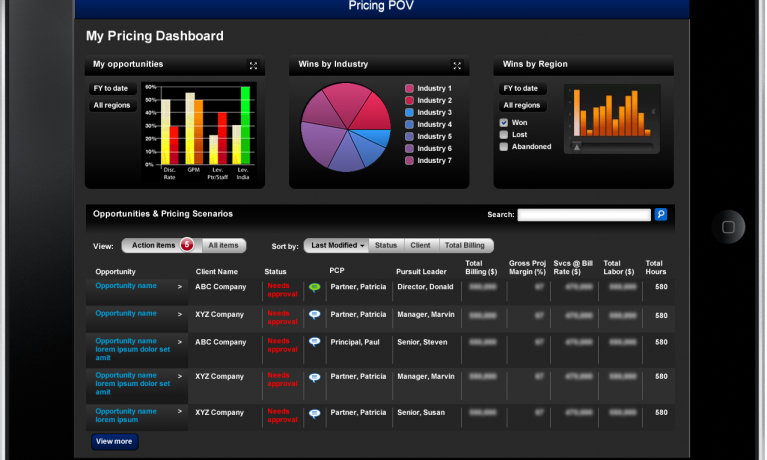Image resolution: width=767 pixels, height=460 pixels.
Task: Enable the Abandoned checkbox
Action: point(504,146)
